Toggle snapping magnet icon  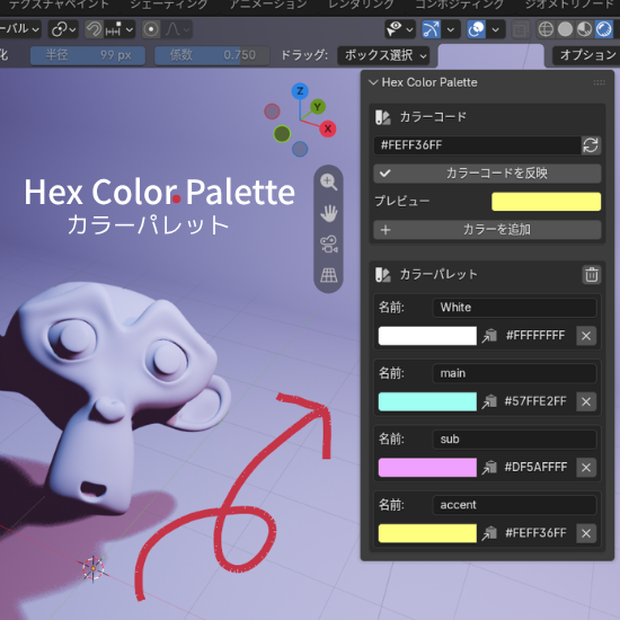(94, 29)
